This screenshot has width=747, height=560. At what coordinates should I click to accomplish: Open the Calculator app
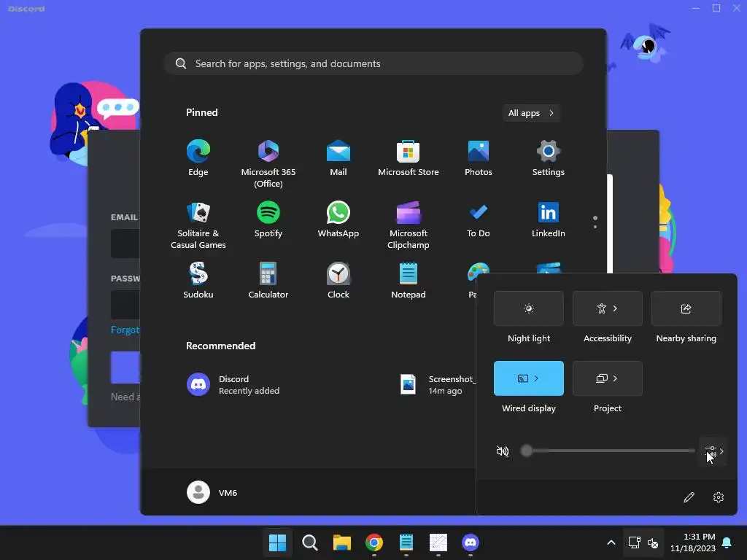[x=268, y=281]
